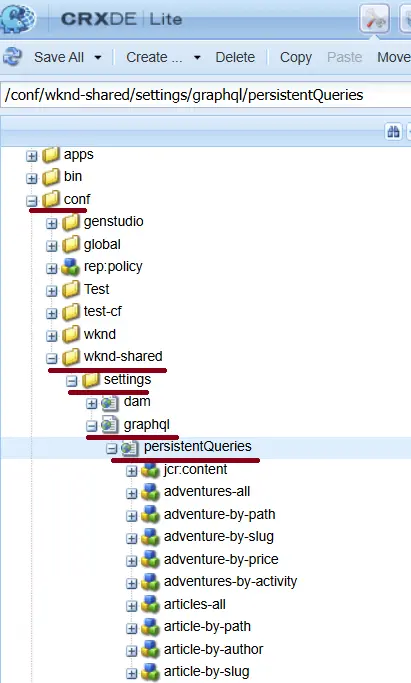Collapse the graphql node
The width and height of the screenshot is (411, 683).
click(x=91, y=426)
